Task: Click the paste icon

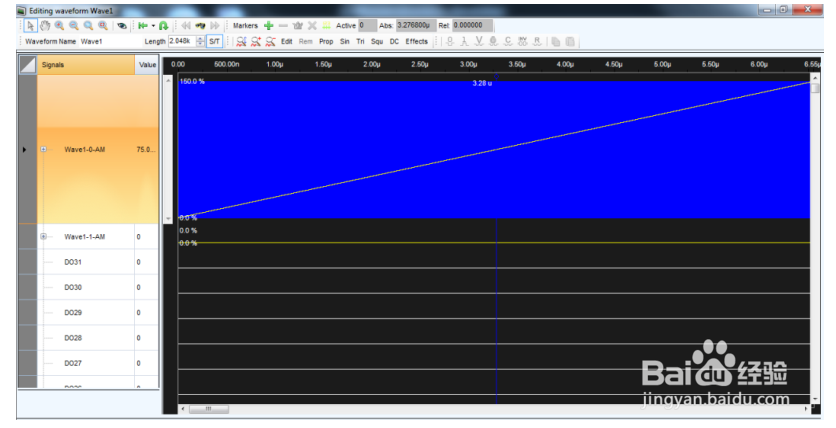Action: coord(570,42)
